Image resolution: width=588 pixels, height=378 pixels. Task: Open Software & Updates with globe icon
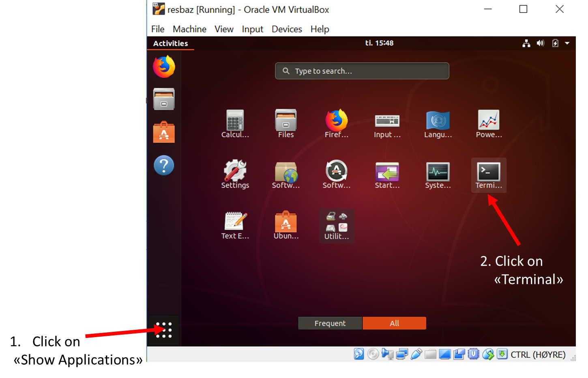click(x=286, y=175)
